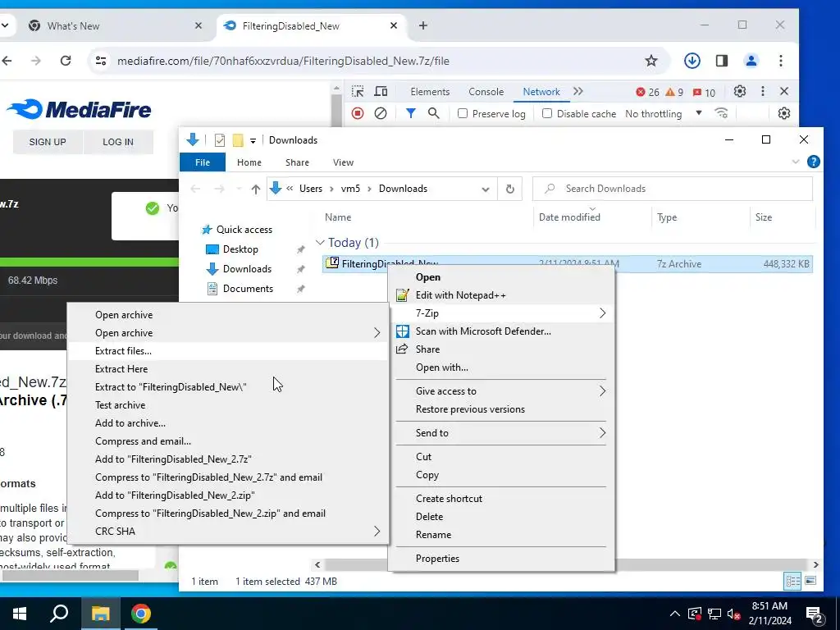Open Chrome profile avatar icon
Image resolution: width=840 pixels, height=630 pixels.
(751, 61)
